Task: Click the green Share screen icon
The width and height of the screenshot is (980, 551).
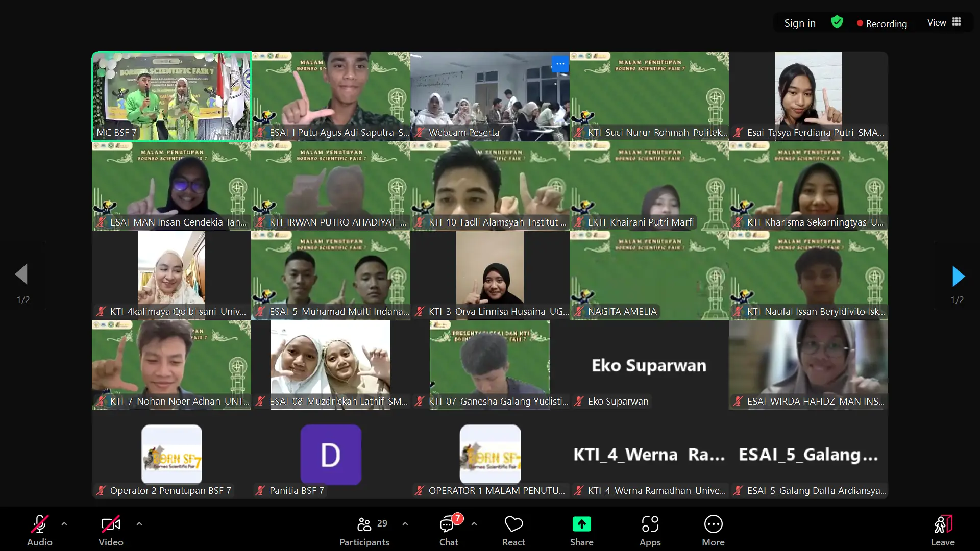Action: tap(581, 524)
